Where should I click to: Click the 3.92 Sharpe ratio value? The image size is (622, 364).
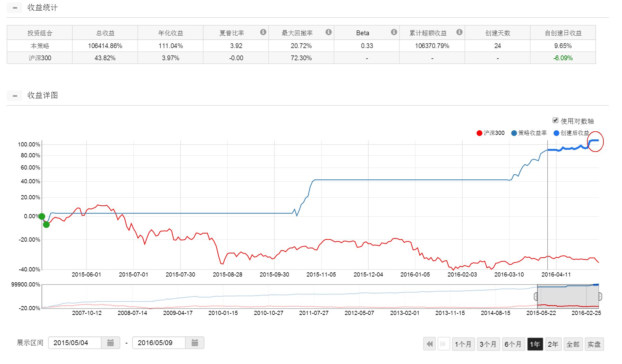pos(236,46)
